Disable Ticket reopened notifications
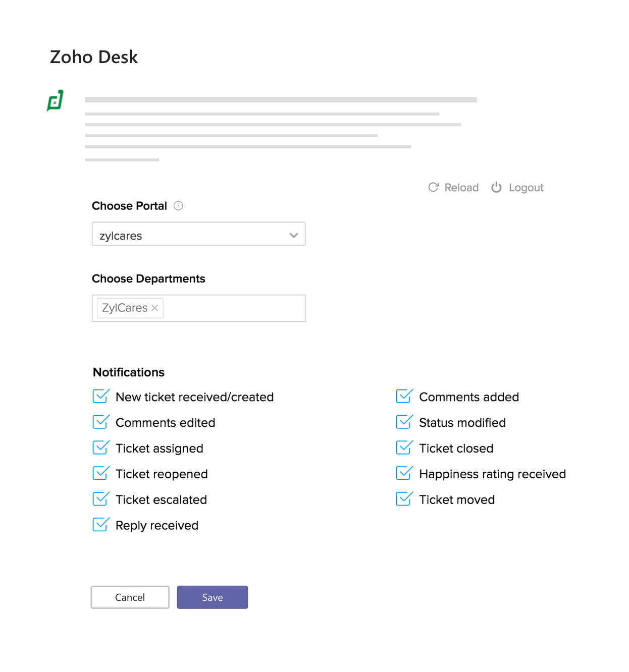The width and height of the screenshot is (629, 672). click(101, 473)
